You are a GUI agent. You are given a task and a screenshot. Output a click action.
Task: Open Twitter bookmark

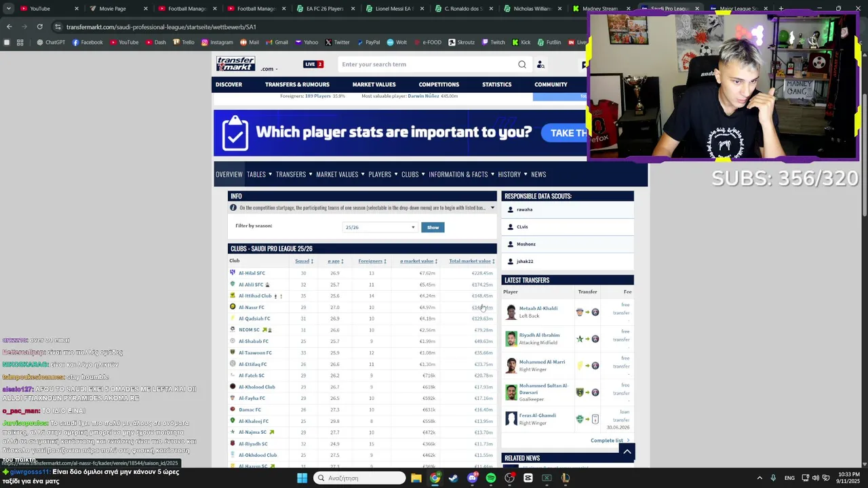coord(337,42)
